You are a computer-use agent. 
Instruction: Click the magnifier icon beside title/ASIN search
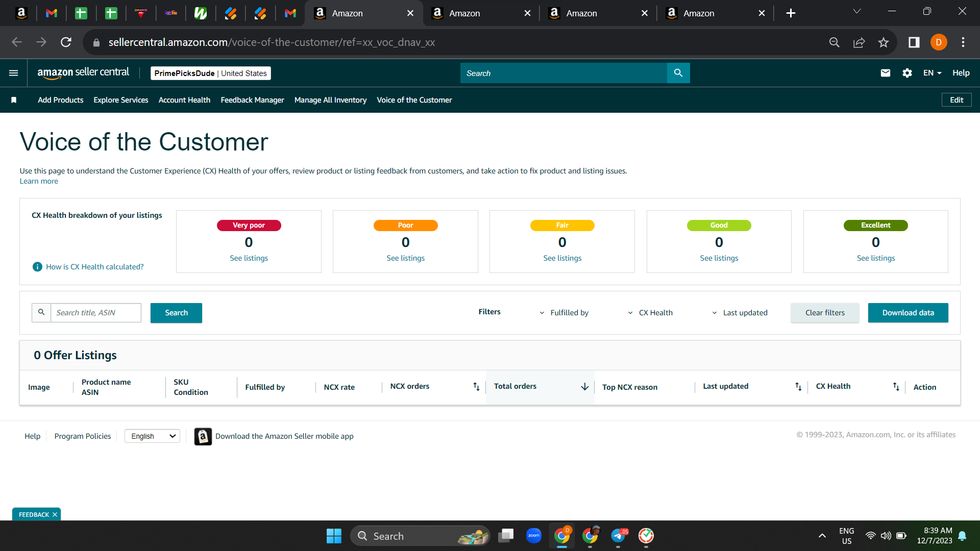(x=41, y=312)
